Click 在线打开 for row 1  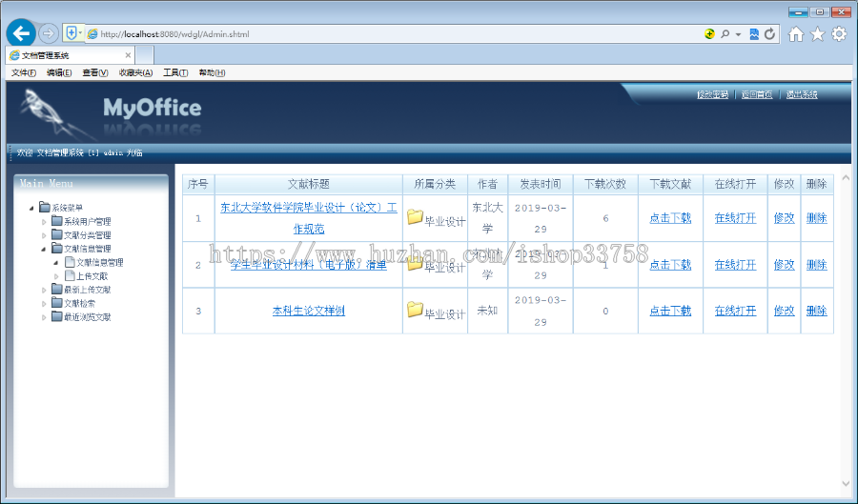(735, 218)
